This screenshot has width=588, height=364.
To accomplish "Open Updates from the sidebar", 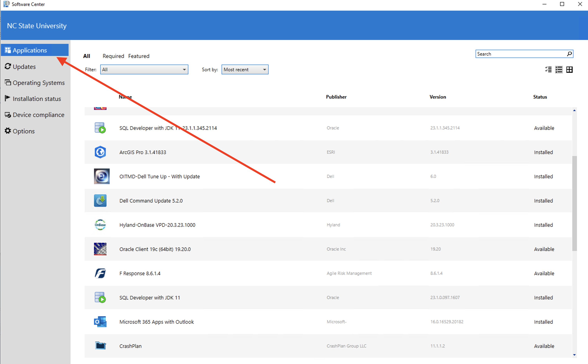I will (24, 67).
